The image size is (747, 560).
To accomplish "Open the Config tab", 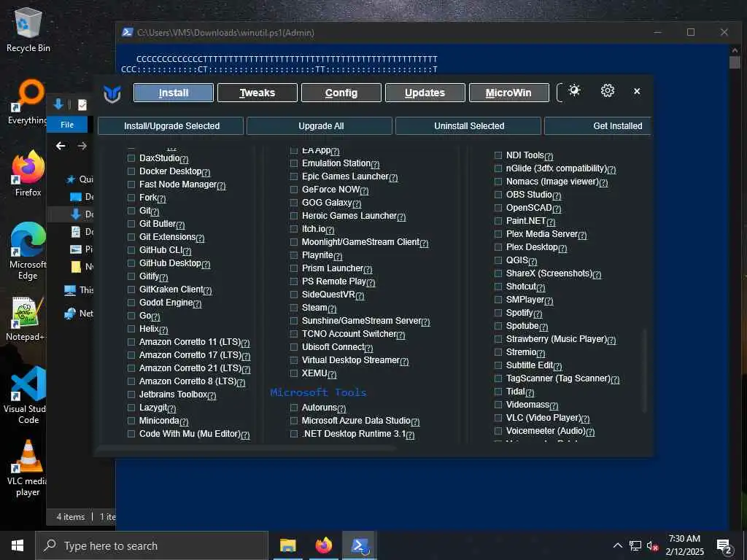I will pos(341,93).
